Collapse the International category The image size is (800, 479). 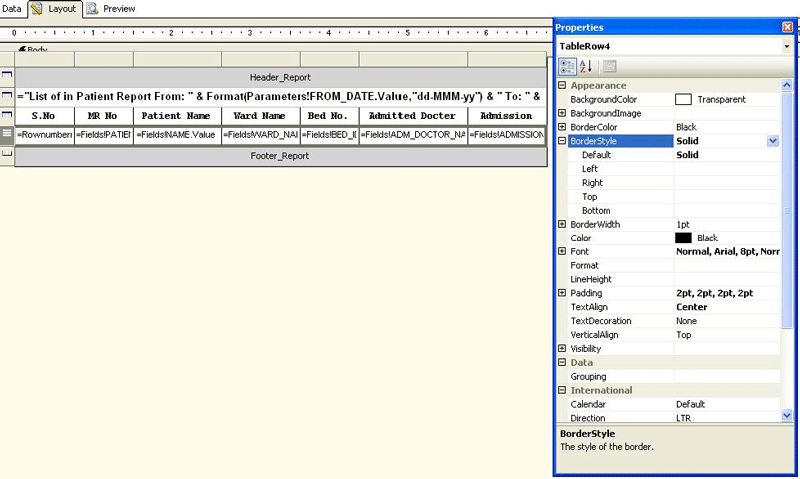click(x=562, y=390)
